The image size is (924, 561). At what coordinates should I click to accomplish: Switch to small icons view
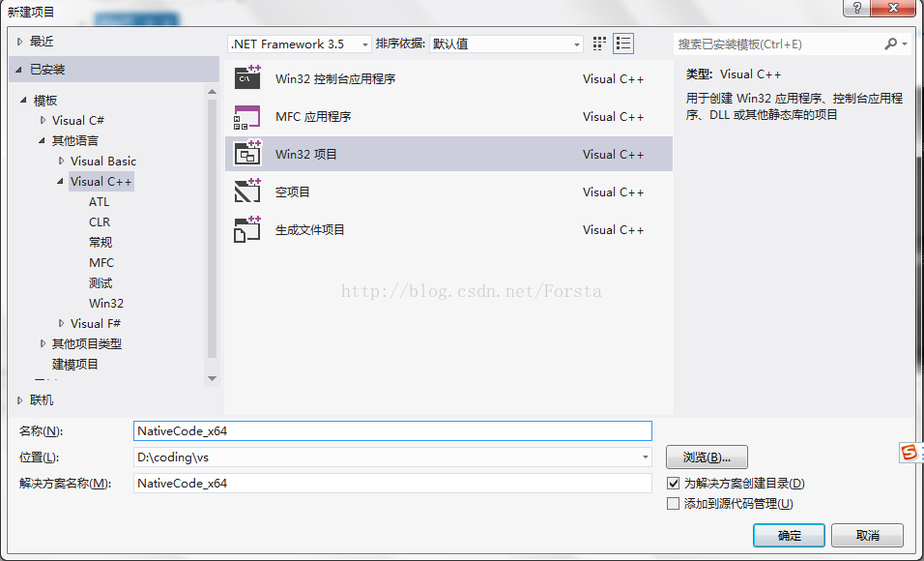tap(599, 44)
